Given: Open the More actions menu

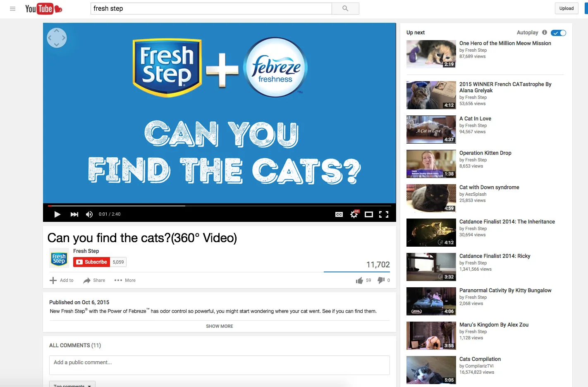Looking at the screenshot, I should 125,280.
